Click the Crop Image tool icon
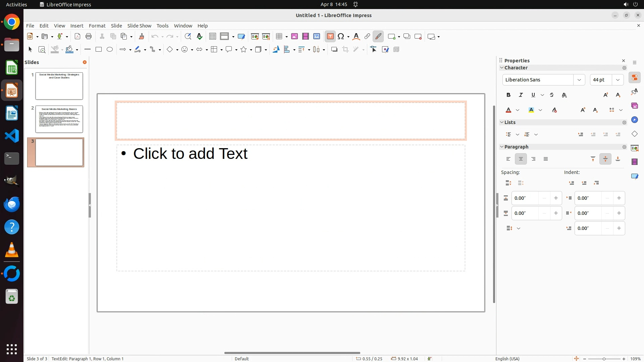644x362 pixels. pyautogui.click(x=345, y=50)
